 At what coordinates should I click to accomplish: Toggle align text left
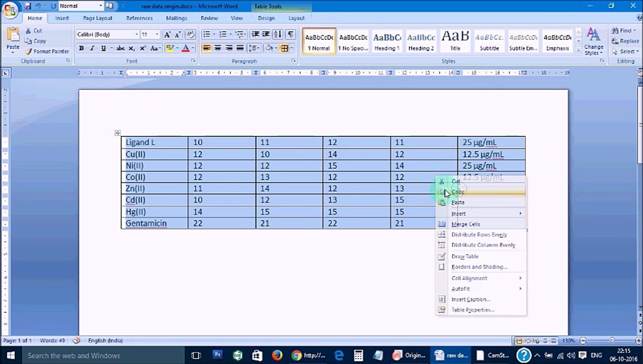(207, 49)
